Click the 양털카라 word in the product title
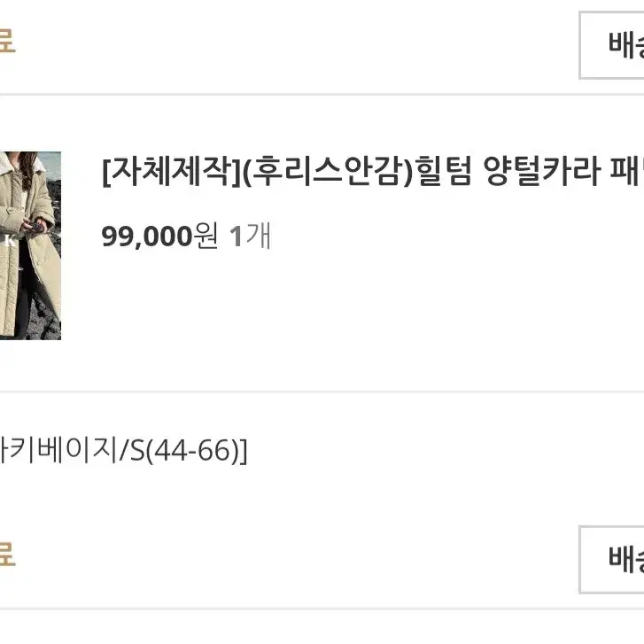The height and width of the screenshot is (644, 644). pyautogui.click(x=542, y=171)
